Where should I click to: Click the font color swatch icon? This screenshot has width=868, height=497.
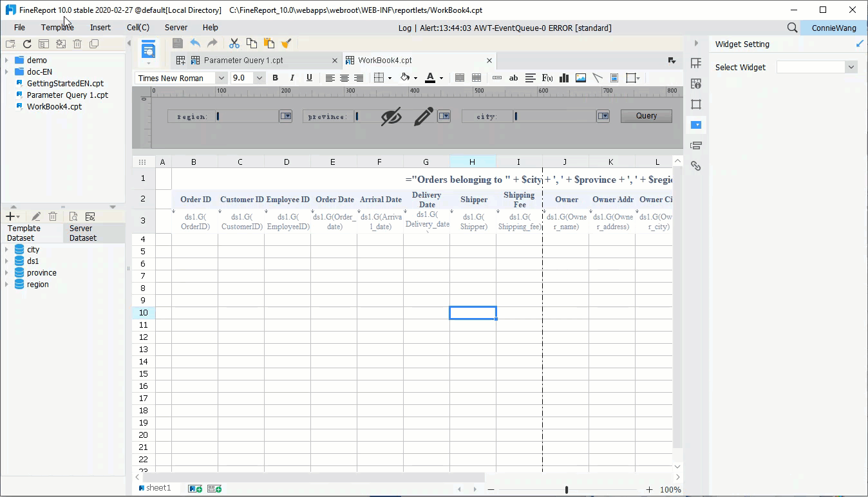pos(430,78)
